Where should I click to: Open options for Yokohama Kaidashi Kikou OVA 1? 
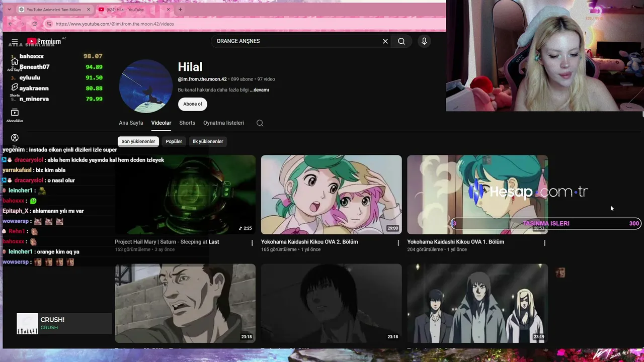pyautogui.click(x=544, y=243)
